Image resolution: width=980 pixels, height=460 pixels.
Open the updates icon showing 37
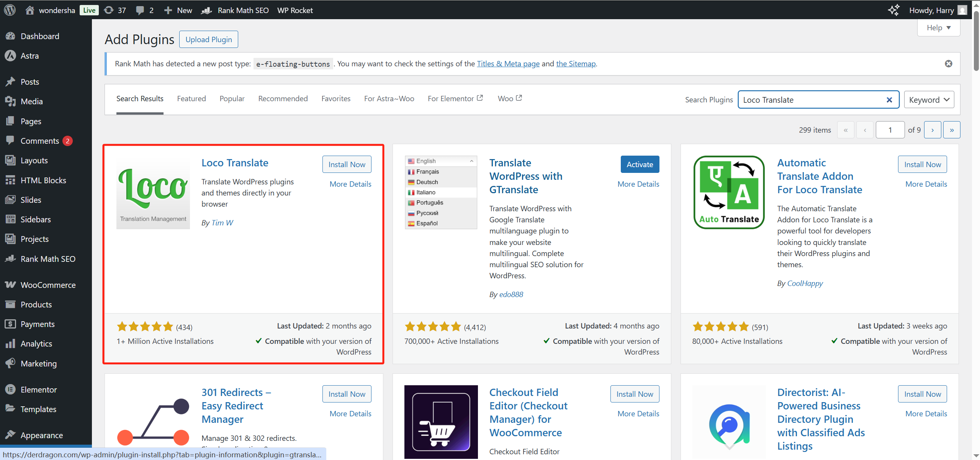pyautogui.click(x=109, y=10)
